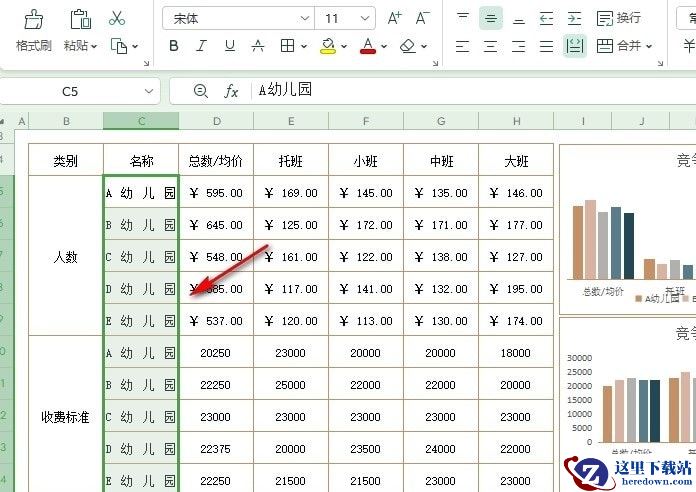This screenshot has height=492, width=696.
Task: Click cell with value 18000
Action: [516, 353]
